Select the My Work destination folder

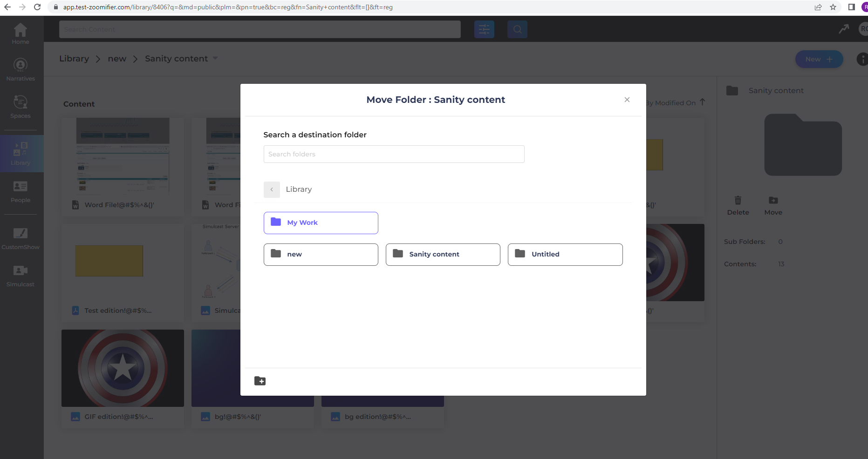pyautogui.click(x=321, y=223)
